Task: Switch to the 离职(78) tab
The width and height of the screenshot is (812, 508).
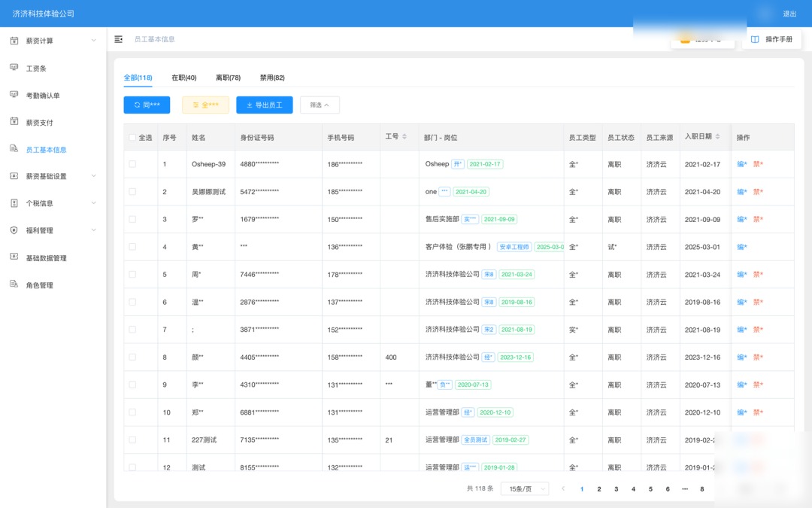Action: (228, 78)
